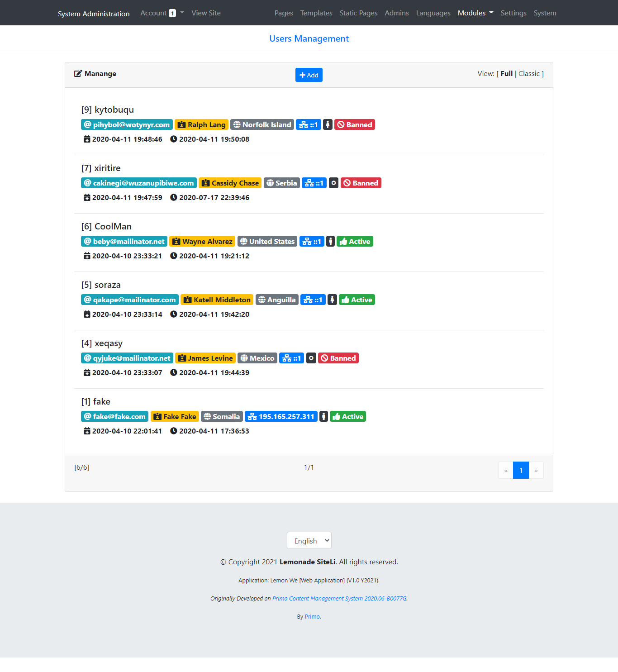The height and width of the screenshot is (672, 618).
Task: Switch to the Classic view
Action: 529,73
